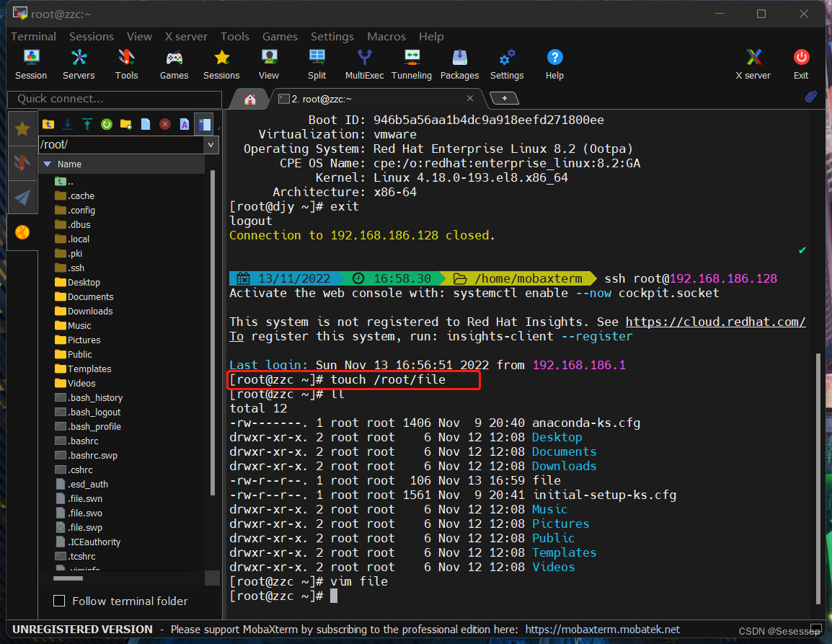Create new folder in SFTP toolbar
Viewport: 832px width, 644px height.
click(x=125, y=124)
